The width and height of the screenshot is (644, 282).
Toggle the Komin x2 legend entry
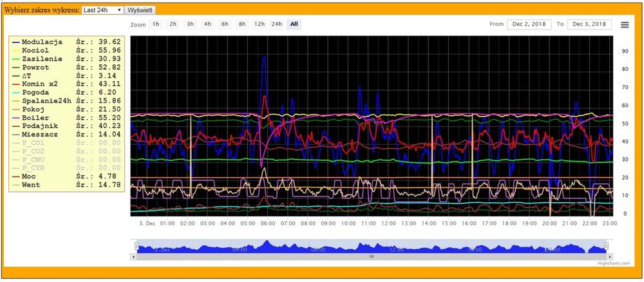coord(39,84)
